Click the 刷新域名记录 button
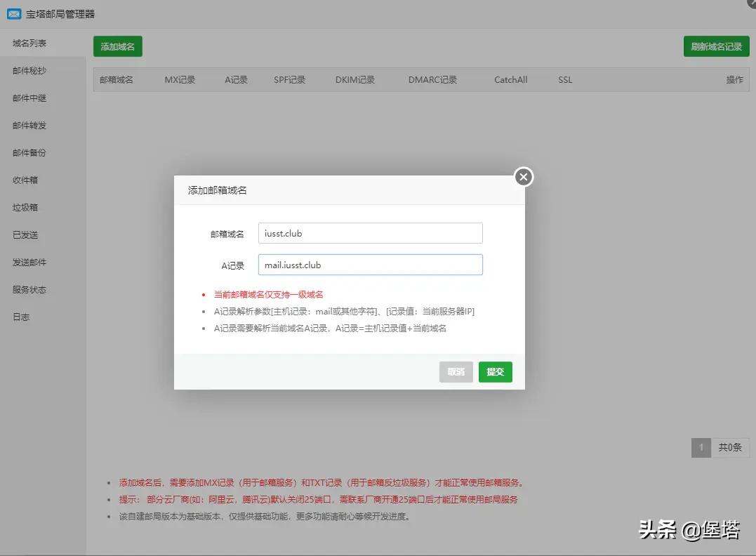Viewport: 756px width, 556px height. point(717,46)
